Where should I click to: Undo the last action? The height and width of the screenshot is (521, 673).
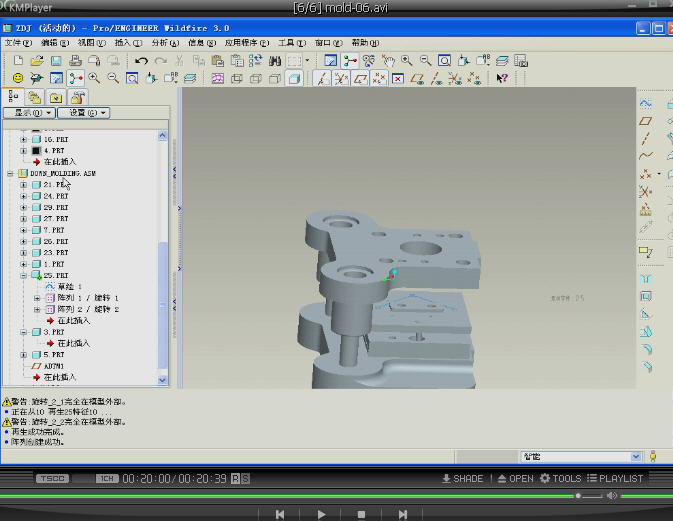141,61
